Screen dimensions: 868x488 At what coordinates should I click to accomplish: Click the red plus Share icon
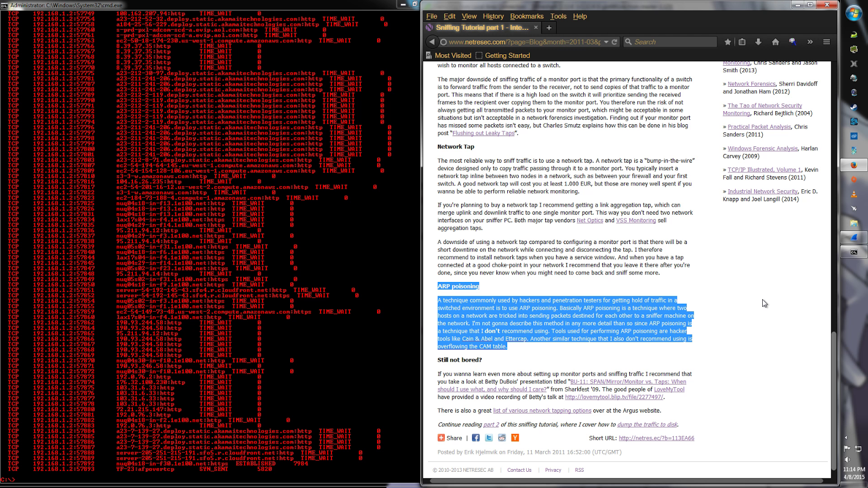[441, 438]
